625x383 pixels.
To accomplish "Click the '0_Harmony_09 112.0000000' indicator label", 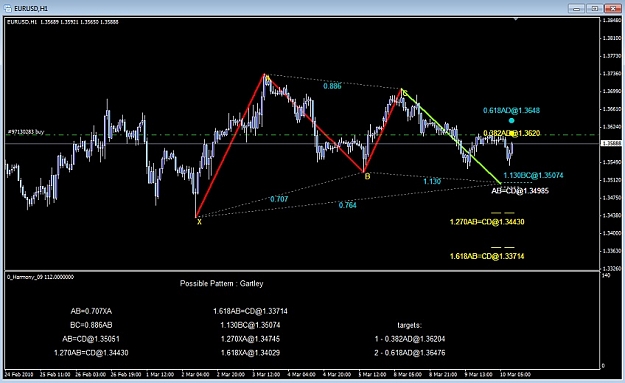I will click(x=40, y=277).
